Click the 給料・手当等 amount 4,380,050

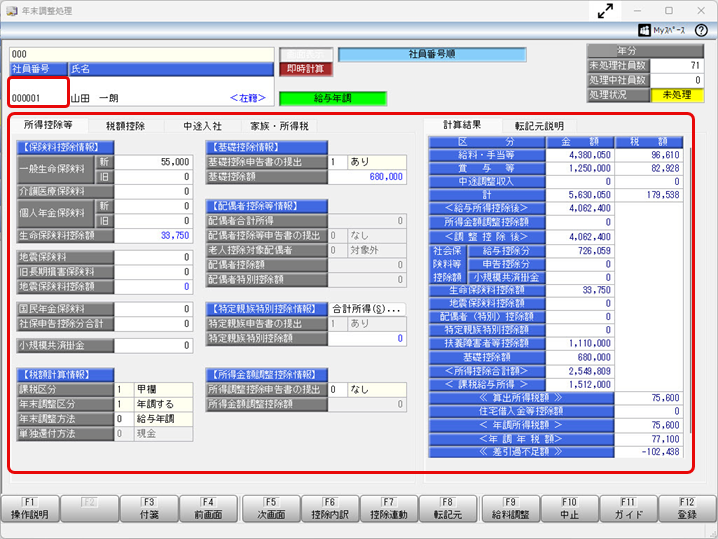[580, 155]
